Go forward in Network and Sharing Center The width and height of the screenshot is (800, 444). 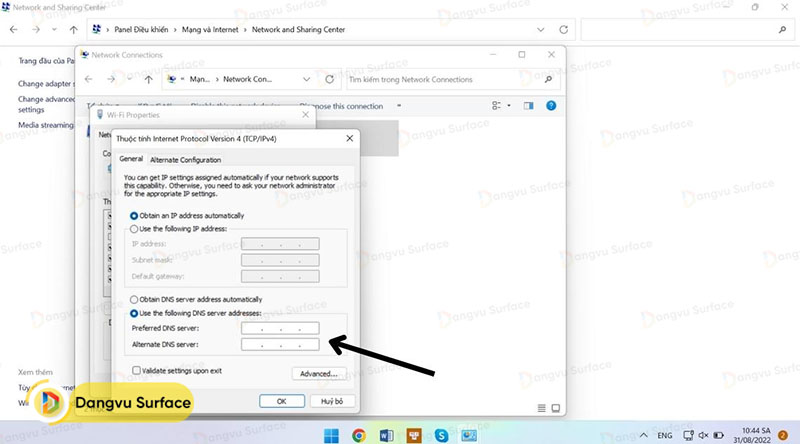pyautogui.click(x=36, y=30)
